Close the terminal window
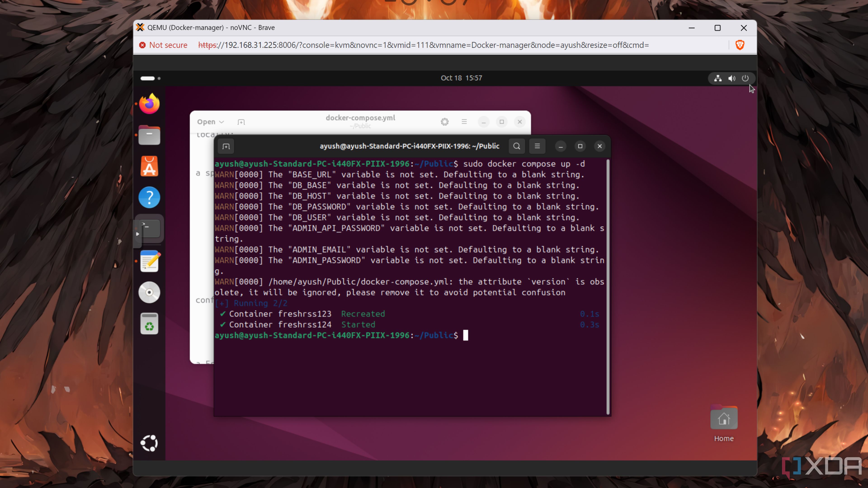This screenshot has width=868, height=488. (600, 146)
